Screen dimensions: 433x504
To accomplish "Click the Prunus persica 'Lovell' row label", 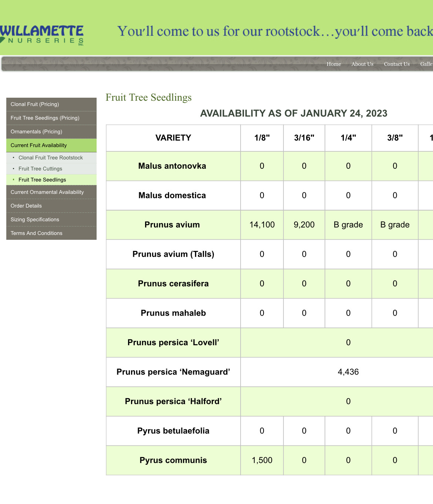I will 173,343.
